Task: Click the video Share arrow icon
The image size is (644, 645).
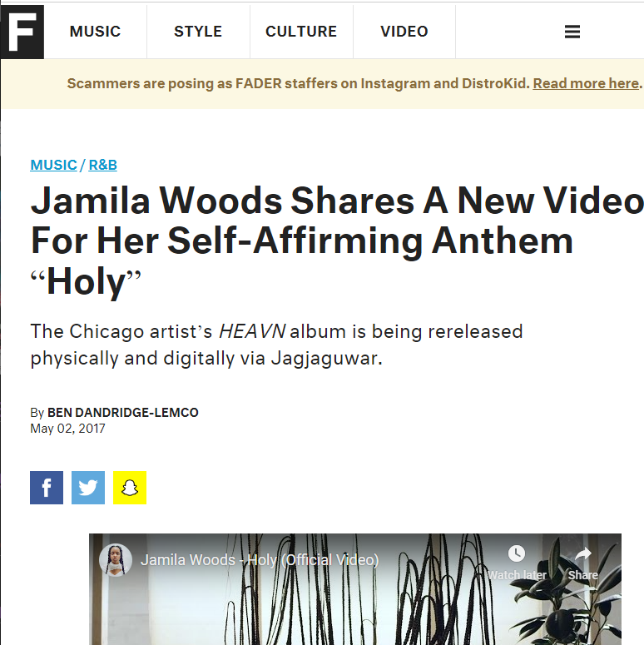Action: (582, 554)
